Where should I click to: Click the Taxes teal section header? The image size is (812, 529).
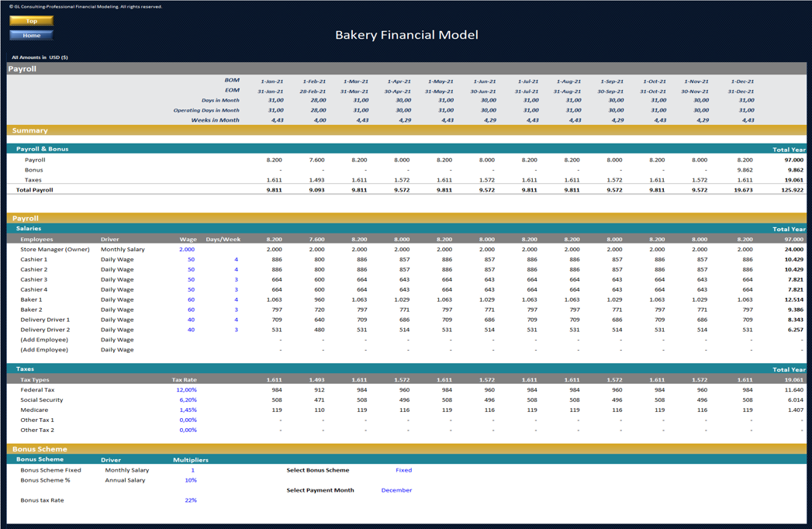406,369
